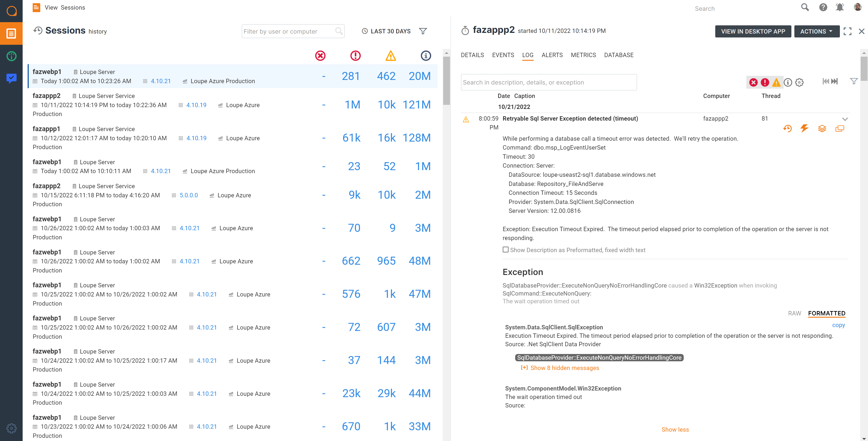
Task: Select the bookmark/save icon for log entry
Action: pyautogui.click(x=822, y=128)
